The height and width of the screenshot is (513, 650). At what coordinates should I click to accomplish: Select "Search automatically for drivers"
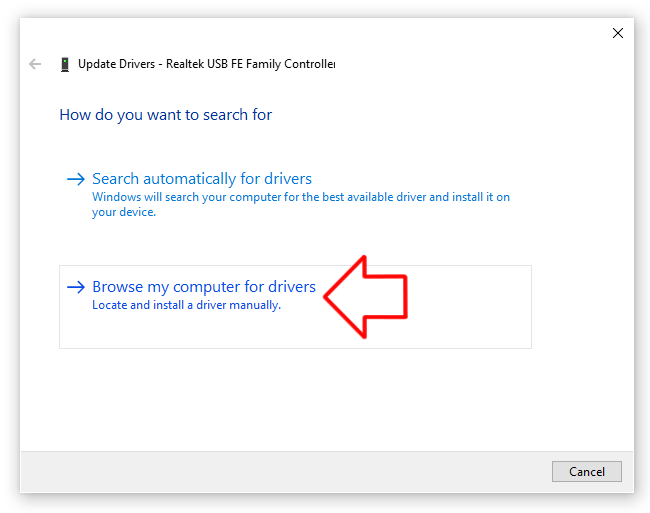202,179
